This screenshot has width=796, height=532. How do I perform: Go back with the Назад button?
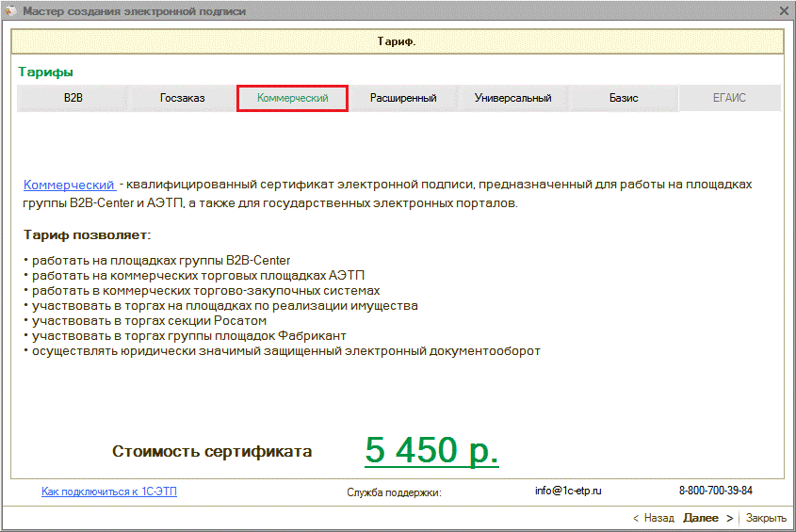click(654, 518)
